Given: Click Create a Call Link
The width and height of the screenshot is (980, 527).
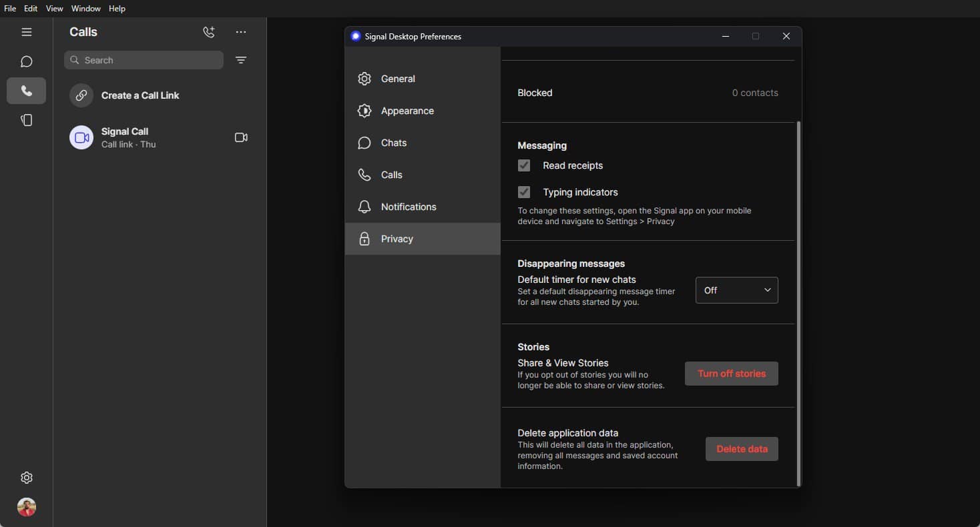Looking at the screenshot, I should click(x=160, y=95).
